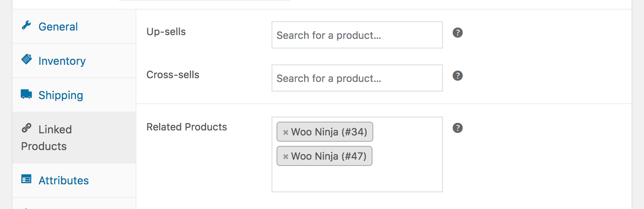This screenshot has height=209, width=644.
Task: Focus the Up-sells product search field
Action: click(x=357, y=35)
